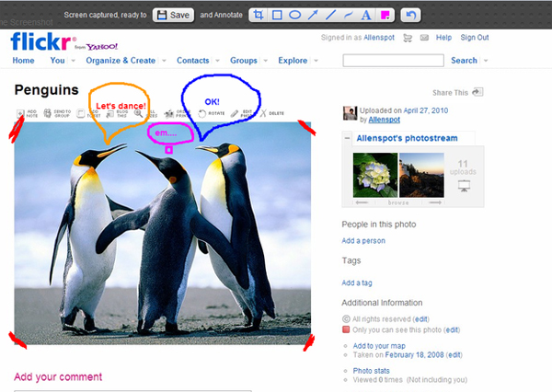Open the Allenspot signed-in account link
Screen dimensions: 552x392
tap(379, 38)
